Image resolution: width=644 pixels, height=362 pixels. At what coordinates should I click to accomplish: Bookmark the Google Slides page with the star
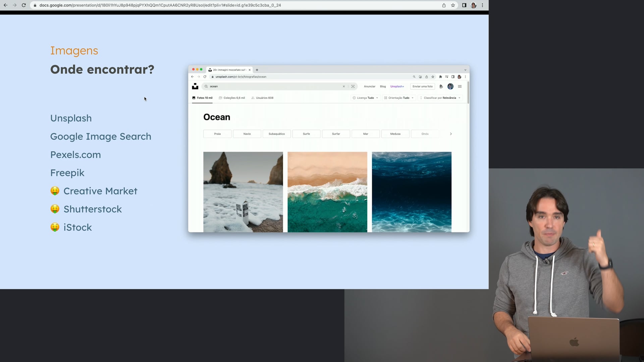point(453,5)
